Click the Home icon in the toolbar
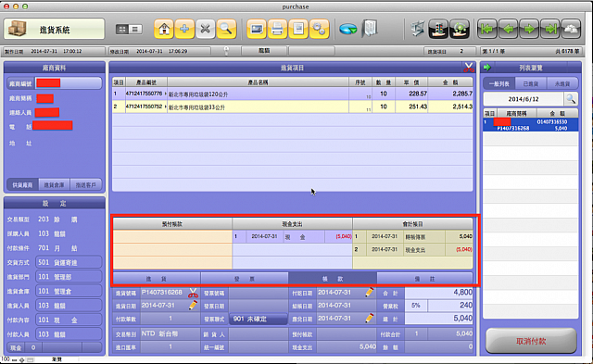Viewport: 593px width, 364px height. (164, 29)
